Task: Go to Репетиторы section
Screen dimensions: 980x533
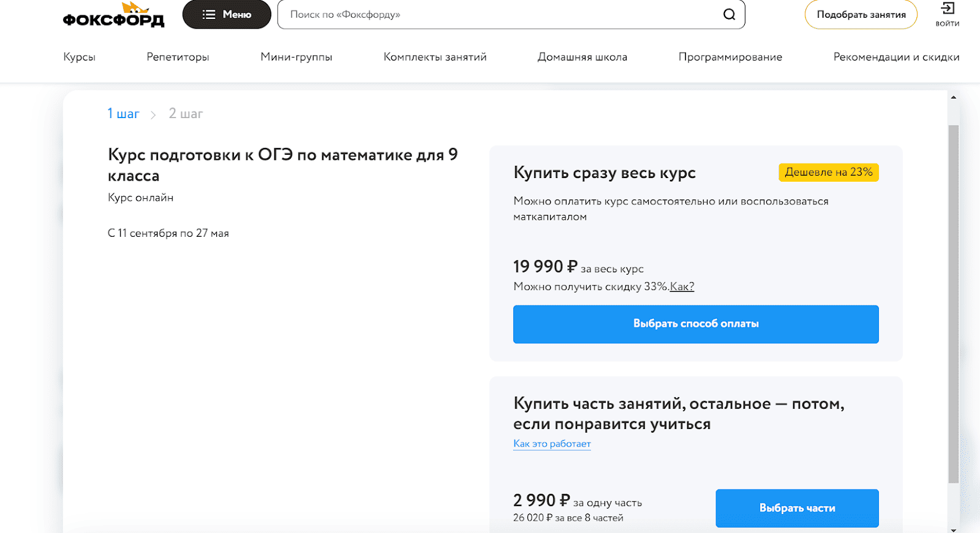Action: 178,57
